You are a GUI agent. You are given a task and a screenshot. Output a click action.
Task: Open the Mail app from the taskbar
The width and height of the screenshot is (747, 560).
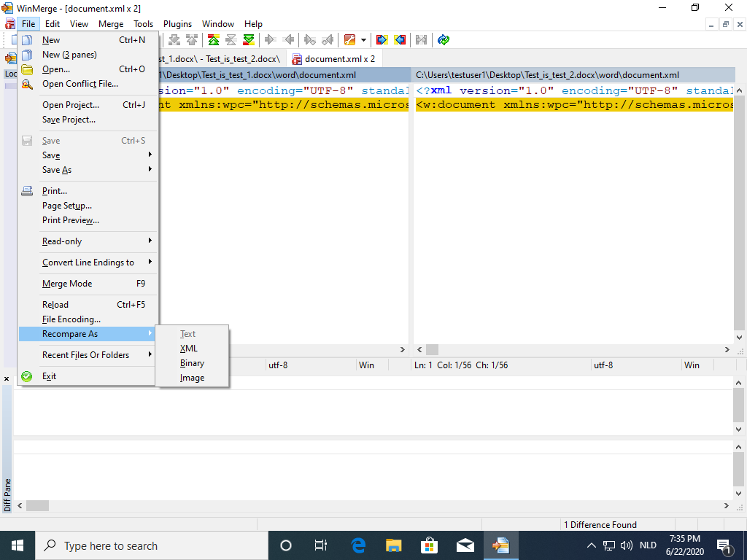(x=465, y=545)
